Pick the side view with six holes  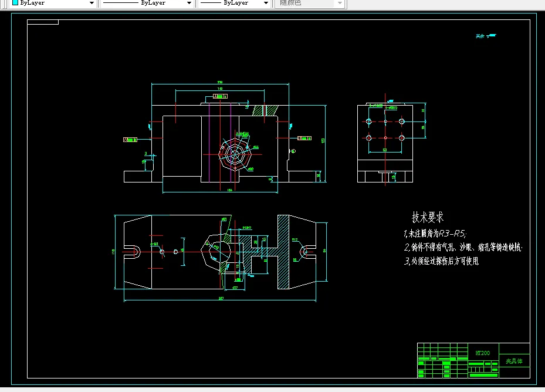[385, 143]
